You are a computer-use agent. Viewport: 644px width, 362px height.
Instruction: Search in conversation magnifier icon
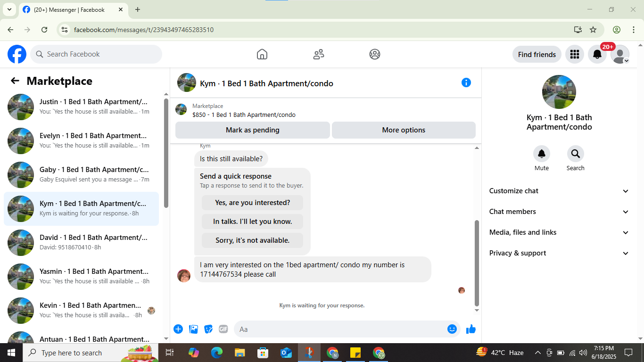pyautogui.click(x=576, y=154)
